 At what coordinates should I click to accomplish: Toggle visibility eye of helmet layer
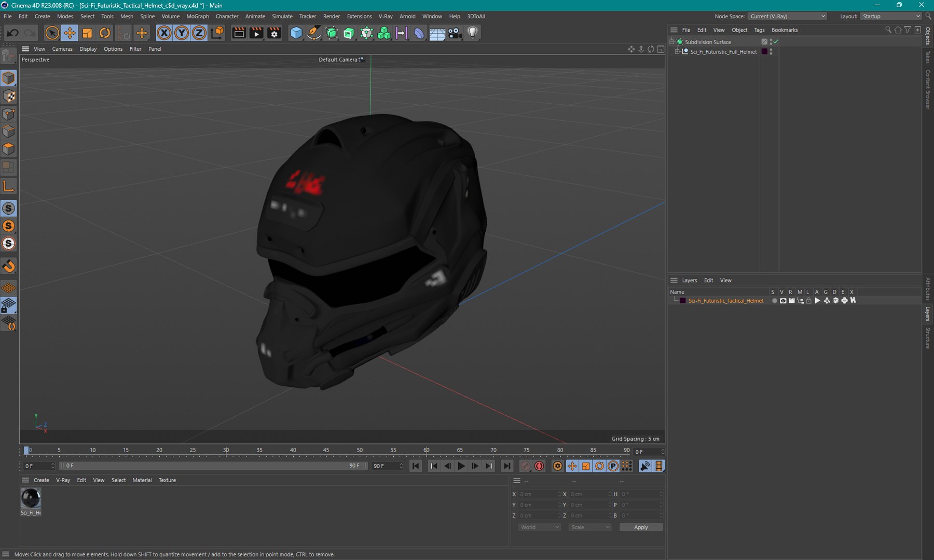click(783, 301)
